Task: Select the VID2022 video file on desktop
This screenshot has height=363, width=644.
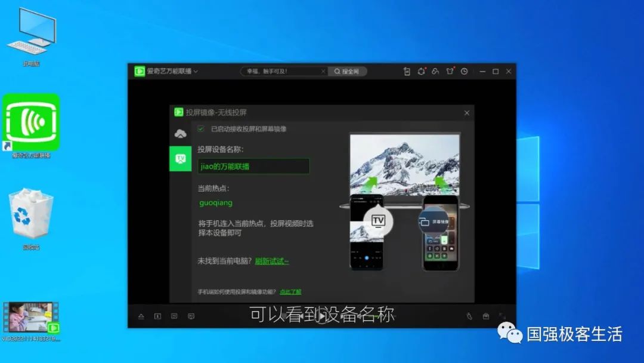Action: (x=31, y=322)
